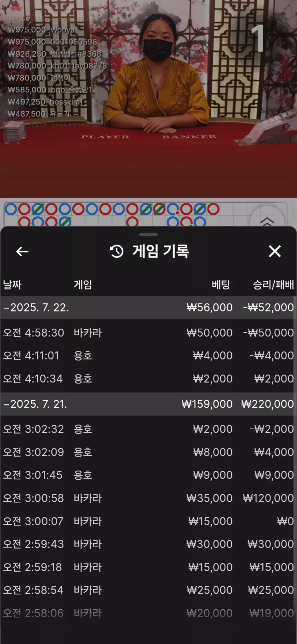Click the ₩159,000 total bet for 7. 21.
Screen dimensions: 297x644
207,404
